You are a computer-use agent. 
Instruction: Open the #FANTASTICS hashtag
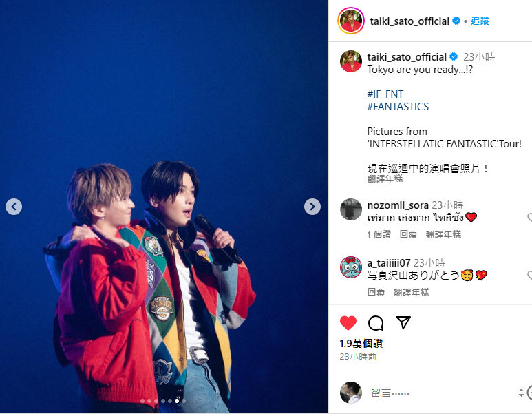tap(398, 107)
